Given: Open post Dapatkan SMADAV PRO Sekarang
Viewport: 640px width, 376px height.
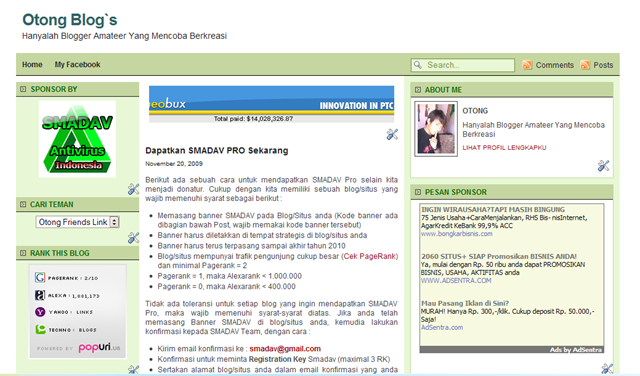Looking at the screenshot, I should (x=217, y=151).
